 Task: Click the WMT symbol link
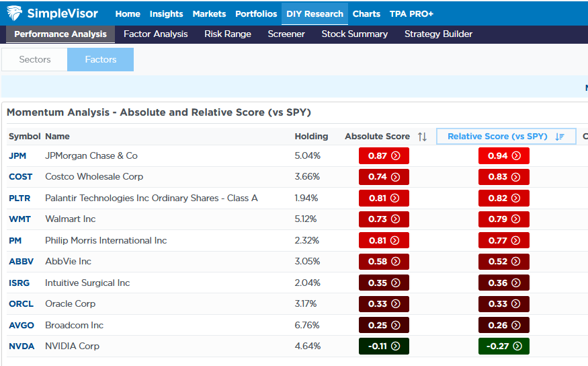(x=20, y=219)
